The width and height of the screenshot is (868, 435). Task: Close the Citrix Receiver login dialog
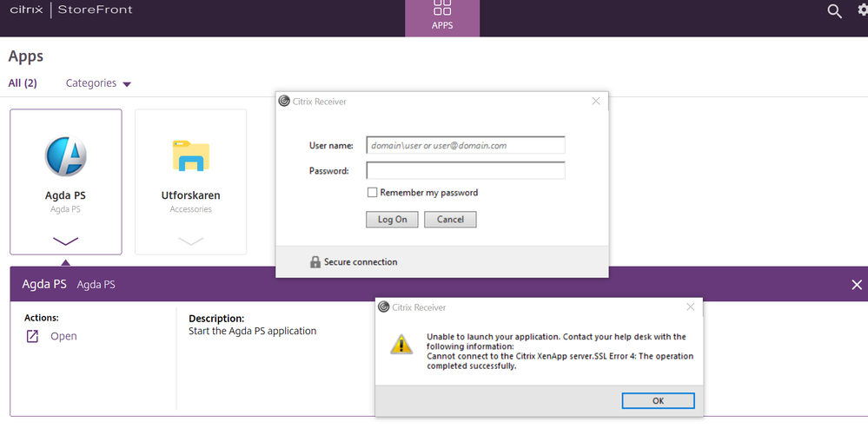coord(596,101)
